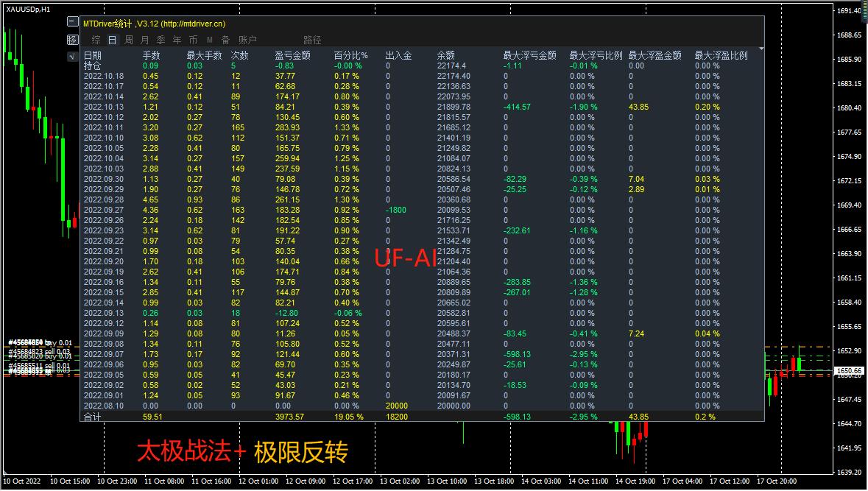The width and height of the screenshot is (868, 491).
Task: Switch to 综 comprehensive statistics view
Action: pos(95,40)
